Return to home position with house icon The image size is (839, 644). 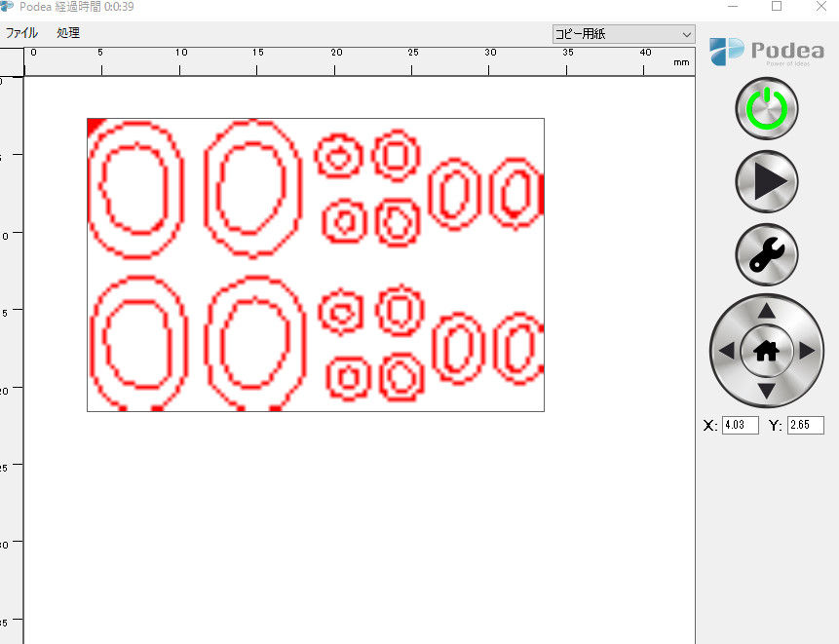pos(766,352)
